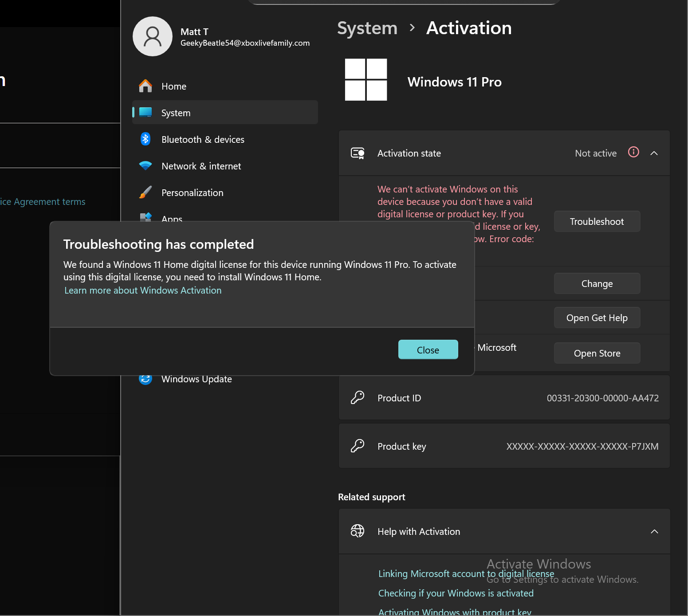Click the Help with Activation globe icon
688x616 pixels.
358,531
